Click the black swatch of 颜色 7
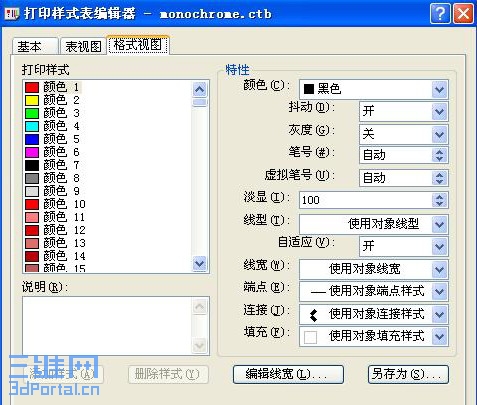This screenshot has height=405, width=477. (x=32, y=165)
